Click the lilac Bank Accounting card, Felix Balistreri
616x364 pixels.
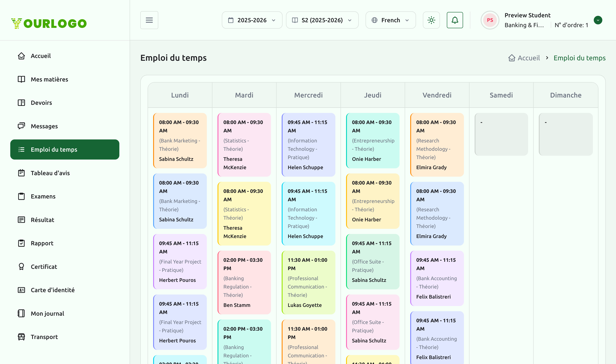[x=437, y=278]
